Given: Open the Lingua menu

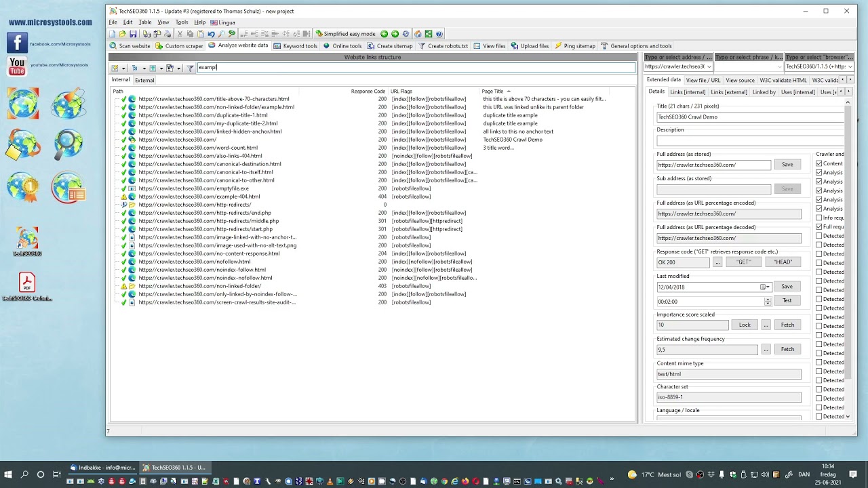Looking at the screenshot, I should [x=223, y=22].
